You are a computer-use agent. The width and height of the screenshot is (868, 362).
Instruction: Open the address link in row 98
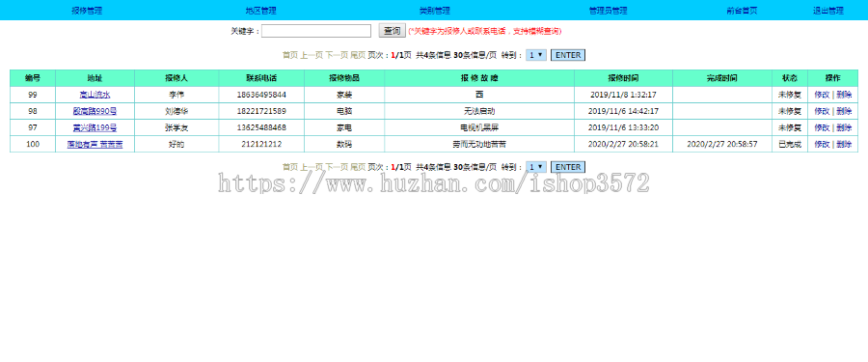pos(95,111)
